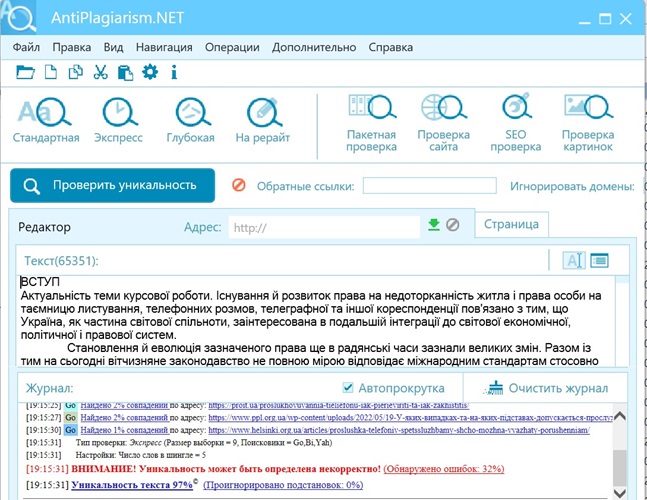Open the Справка menu
The width and height of the screenshot is (647, 500).
coord(391,47)
